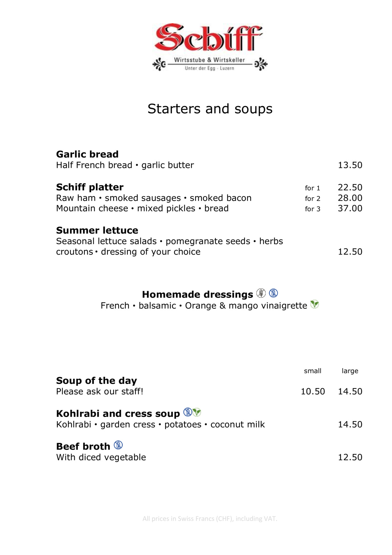Click the blue lactose-free icon beside Homemade dressings
Viewport: 392px width, 555px height.
click(273, 293)
